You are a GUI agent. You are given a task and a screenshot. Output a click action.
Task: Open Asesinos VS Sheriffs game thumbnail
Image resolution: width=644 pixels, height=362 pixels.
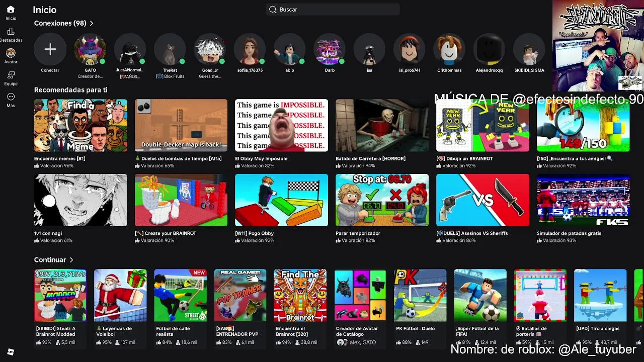(482, 200)
